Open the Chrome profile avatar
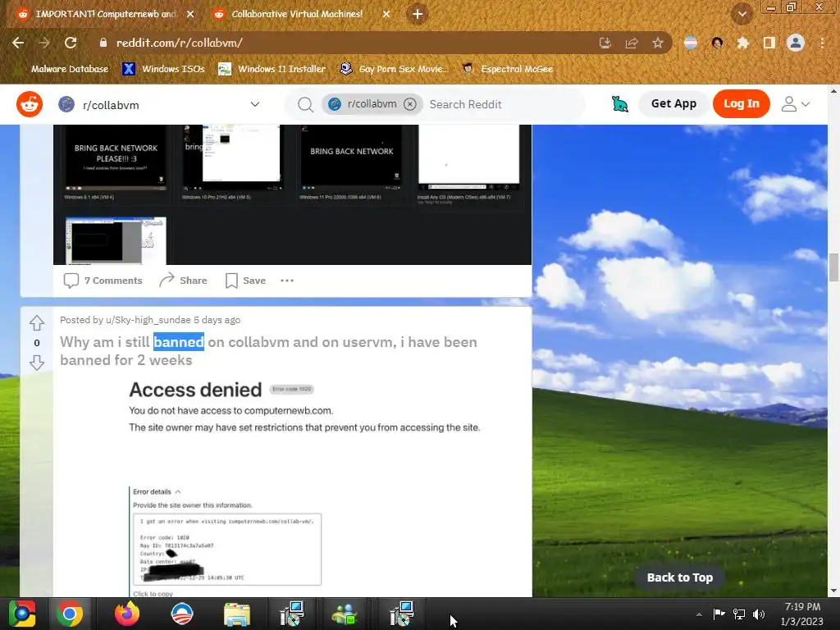Image resolution: width=840 pixels, height=630 pixels. 796,43
